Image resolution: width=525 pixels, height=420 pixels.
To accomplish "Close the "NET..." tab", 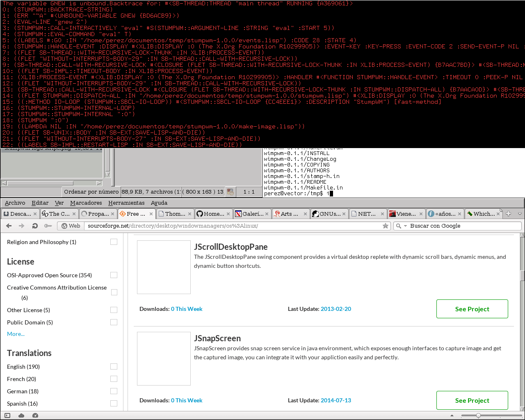I will tap(382, 214).
